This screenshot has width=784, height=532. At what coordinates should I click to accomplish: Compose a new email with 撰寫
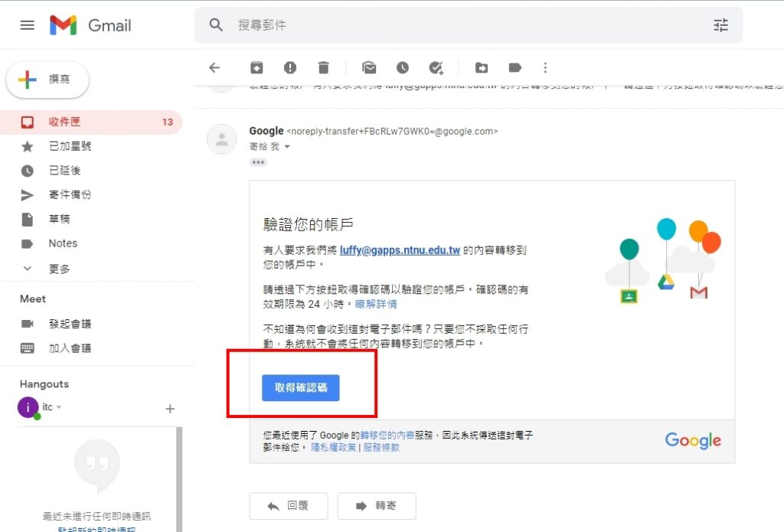(x=47, y=80)
